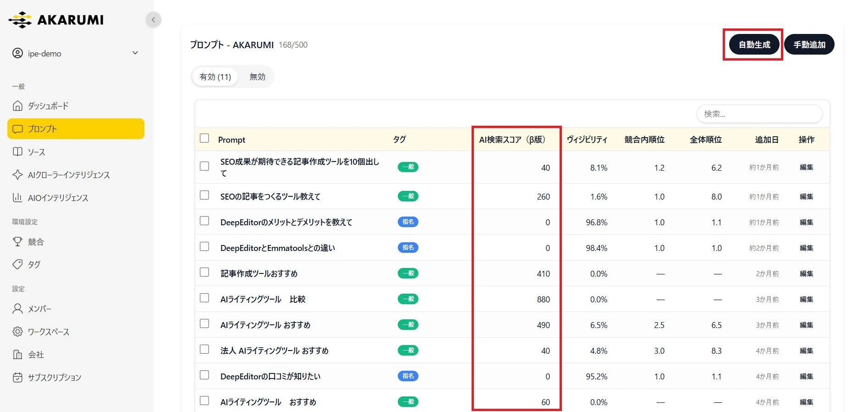This screenshot has height=412, width=868.
Task: Open ソース menu item
Action: [x=76, y=152]
